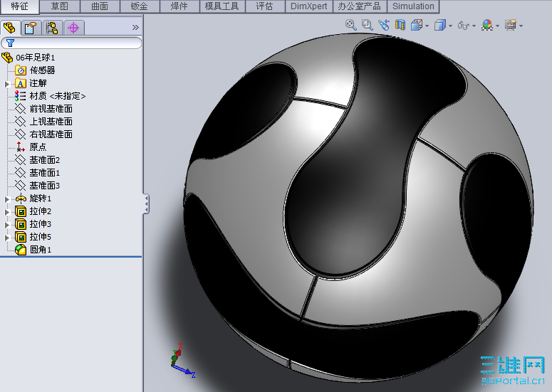The height and width of the screenshot is (392, 552).
Task: Click the 圆角1 fillet icon
Action: pos(21,250)
